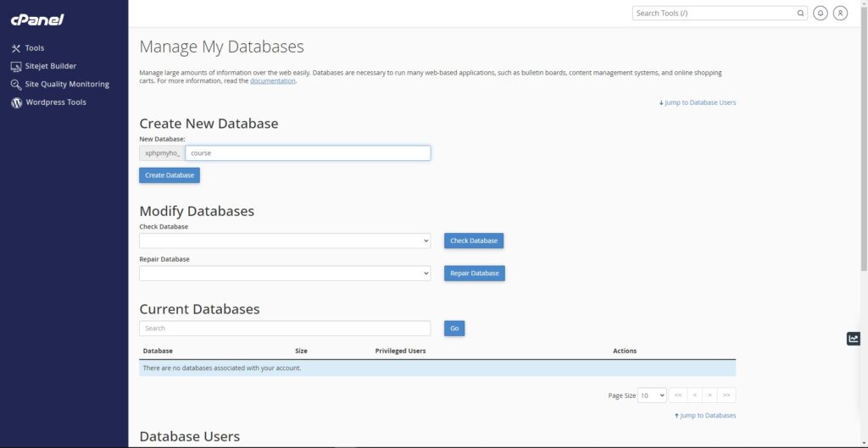Jump to Database Users link
Screen dimensions: 868x448
click(x=698, y=102)
